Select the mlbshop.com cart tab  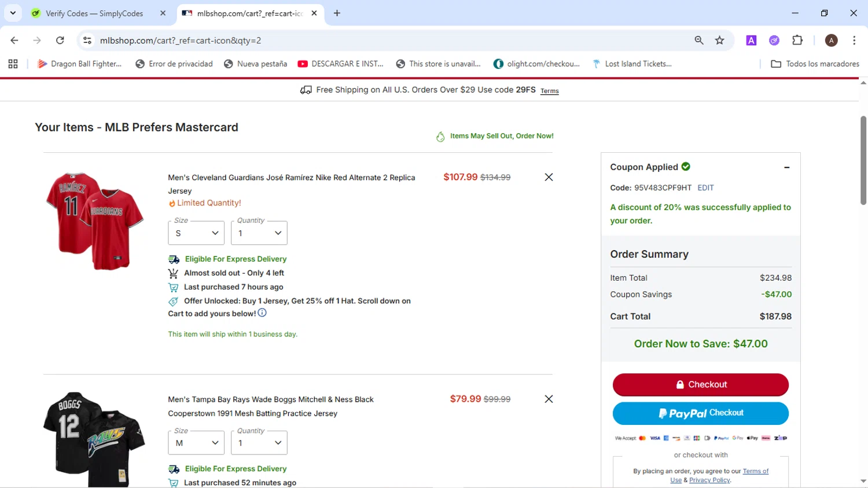point(249,13)
